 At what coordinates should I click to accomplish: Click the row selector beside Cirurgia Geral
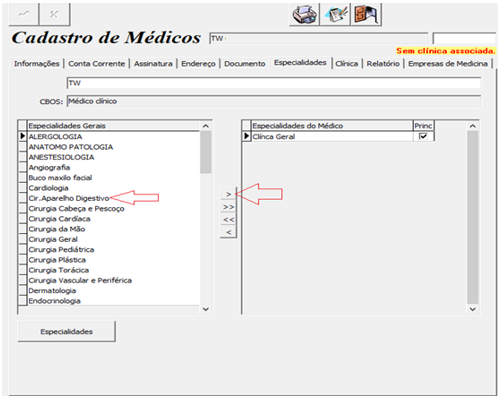coord(22,239)
